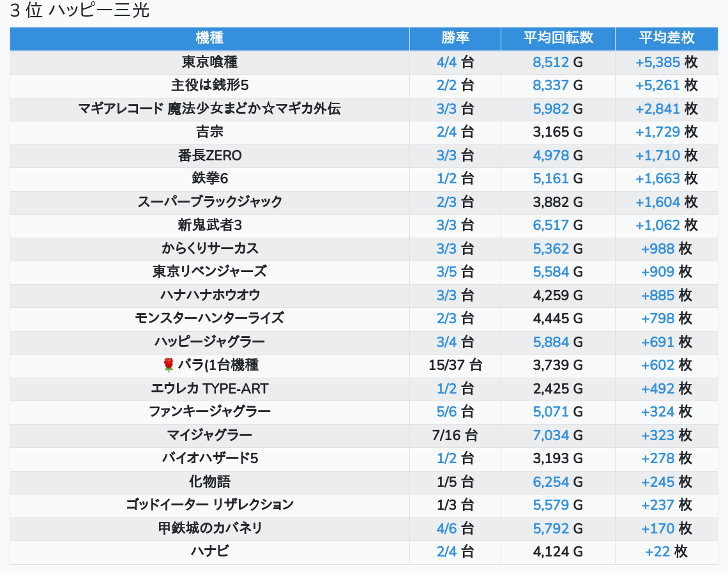Select the スーパーブラックジャック machine name

click(209, 202)
